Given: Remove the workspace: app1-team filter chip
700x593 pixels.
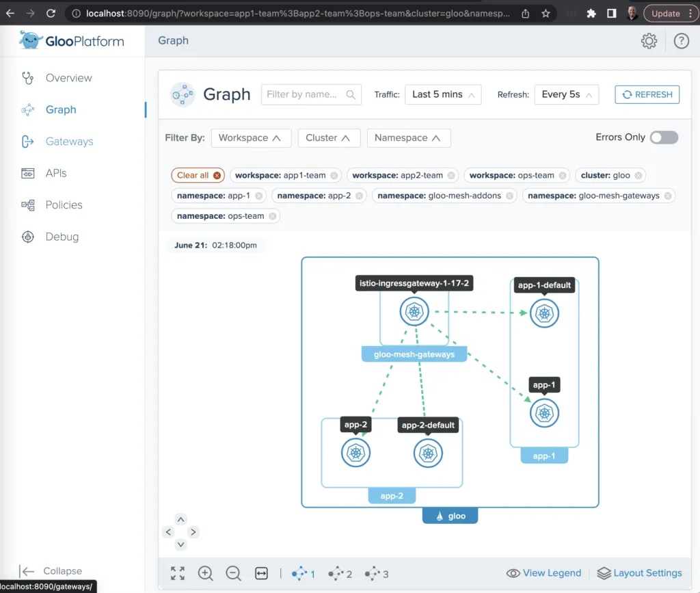Looking at the screenshot, I should pyautogui.click(x=334, y=176).
